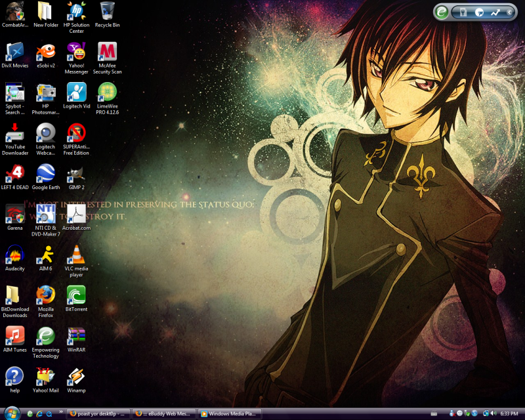This screenshot has height=420, width=525.
Task: Select the BitTorrent desktop icon
Action: [77, 295]
